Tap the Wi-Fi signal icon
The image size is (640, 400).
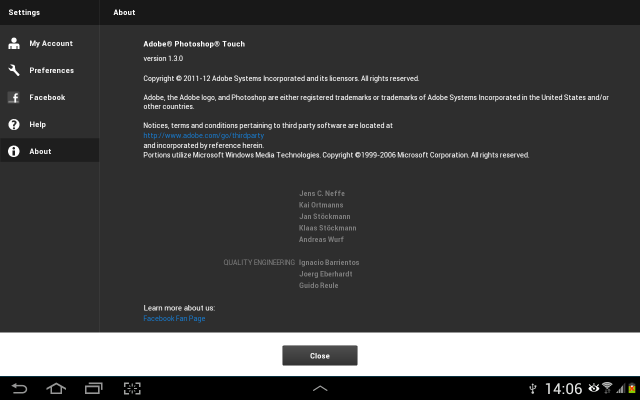607,388
